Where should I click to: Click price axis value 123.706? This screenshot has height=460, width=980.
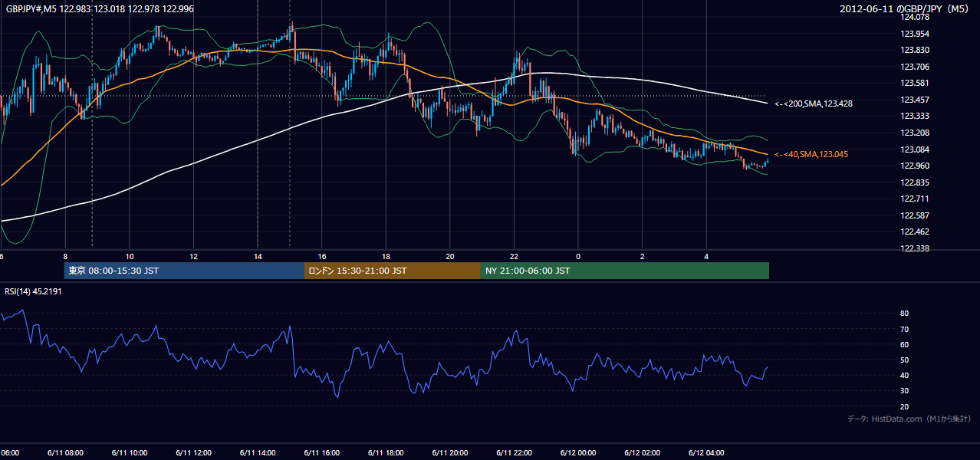(916, 67)
